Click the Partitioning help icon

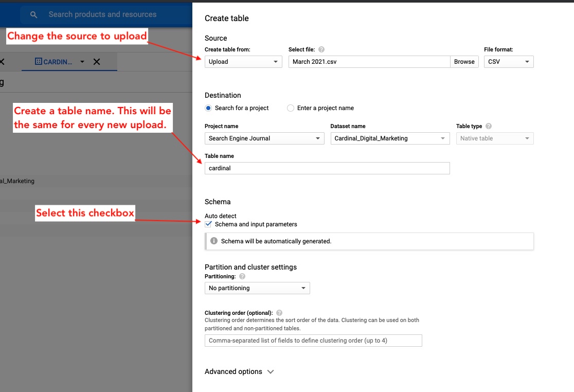click(x=242, y=276)
